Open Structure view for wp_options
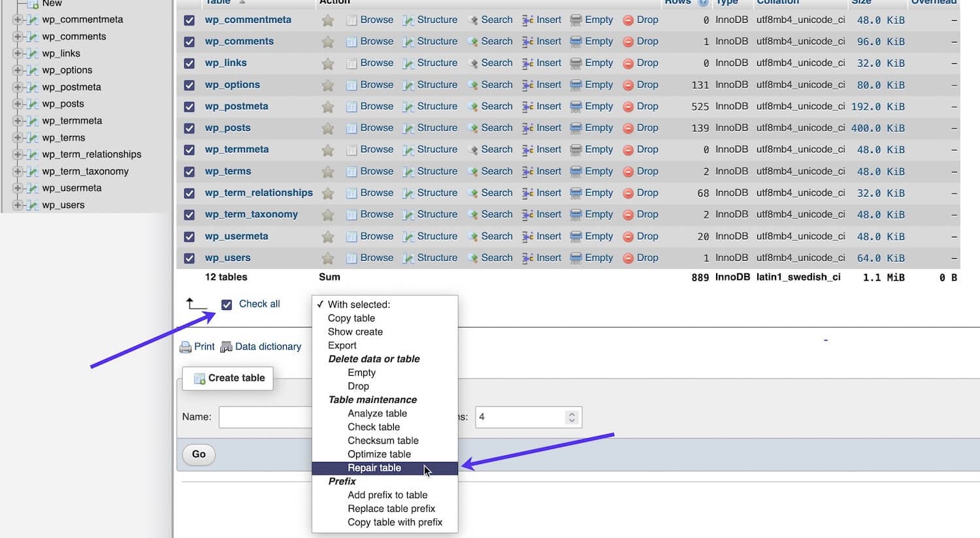The height and width of the screenshot is (538, 980). (436, 84)
